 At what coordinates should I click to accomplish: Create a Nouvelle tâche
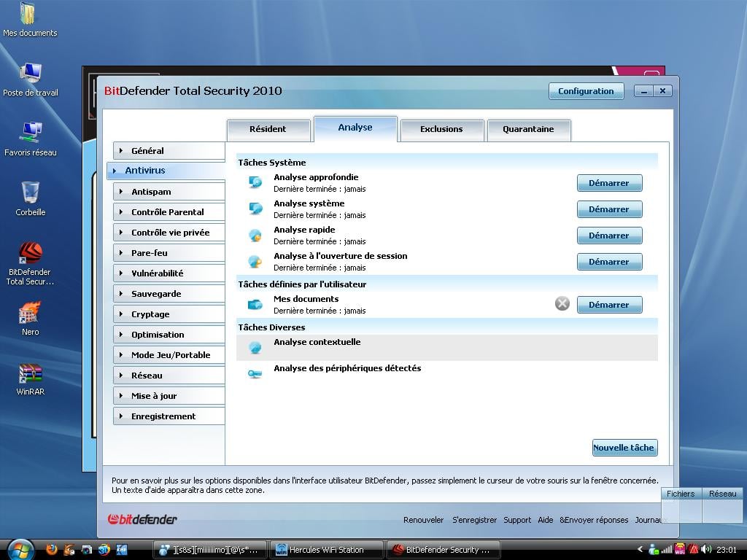(x=624, y=448)
